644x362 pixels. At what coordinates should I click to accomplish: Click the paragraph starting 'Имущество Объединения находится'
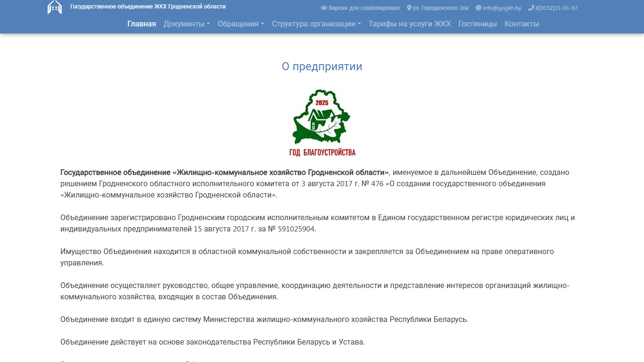coord(307,257)
